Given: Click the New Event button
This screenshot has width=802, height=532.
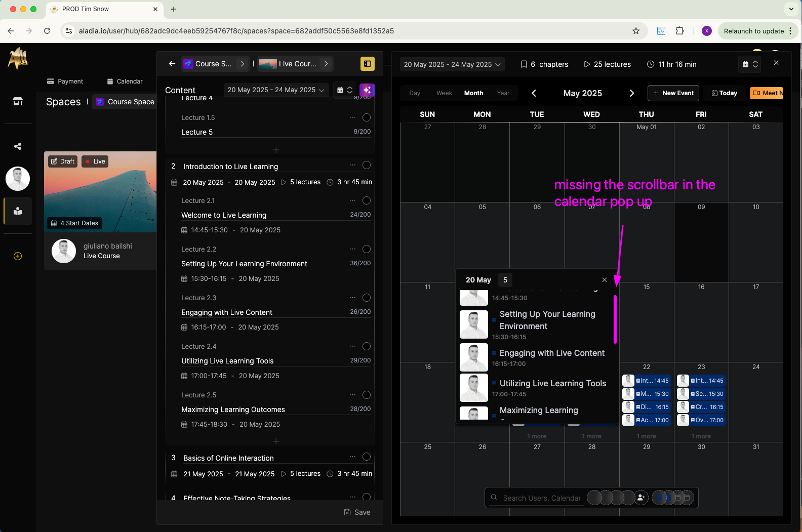Looking at the screenshot, I should [673, 93].
